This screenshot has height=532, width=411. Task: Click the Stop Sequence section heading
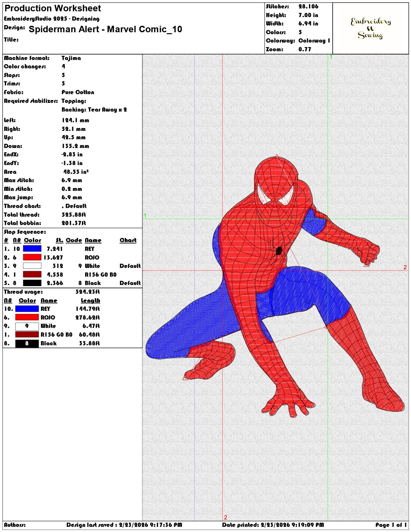pos(25,232)
